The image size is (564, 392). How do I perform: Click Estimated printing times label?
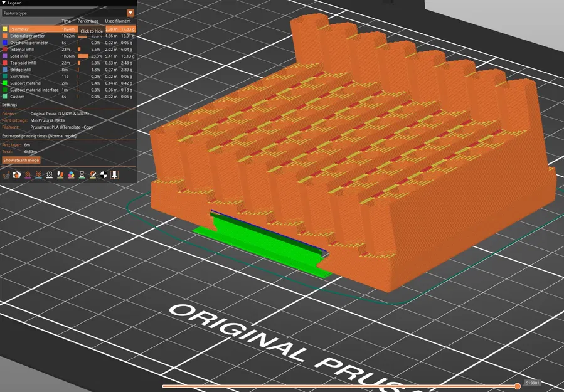(x=40, y=136)
